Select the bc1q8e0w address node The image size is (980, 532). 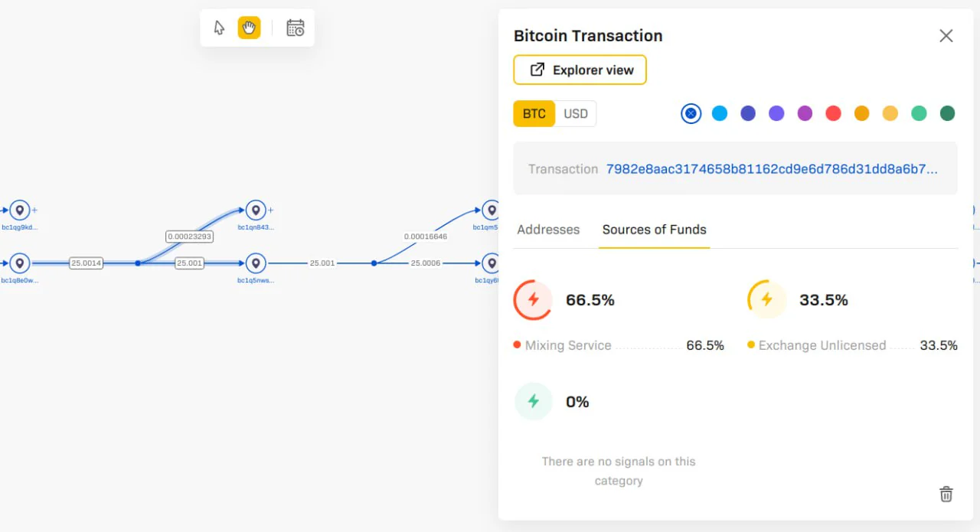pos(20,263)
